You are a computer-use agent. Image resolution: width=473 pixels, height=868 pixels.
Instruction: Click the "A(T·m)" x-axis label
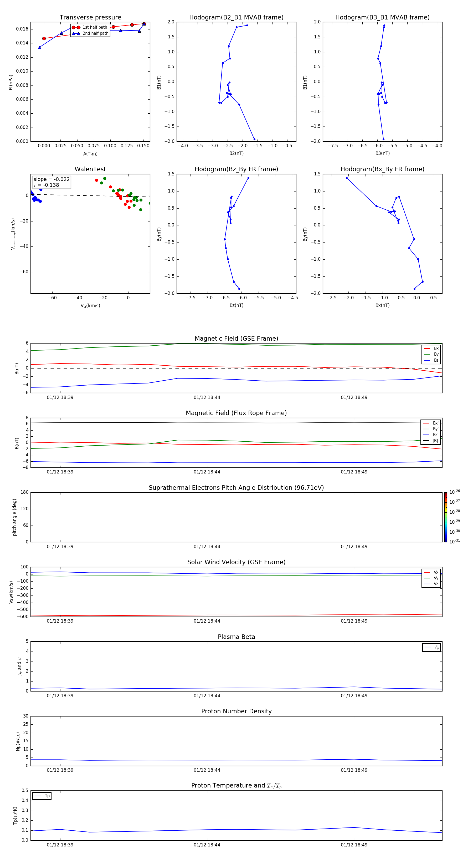(90, 154)
